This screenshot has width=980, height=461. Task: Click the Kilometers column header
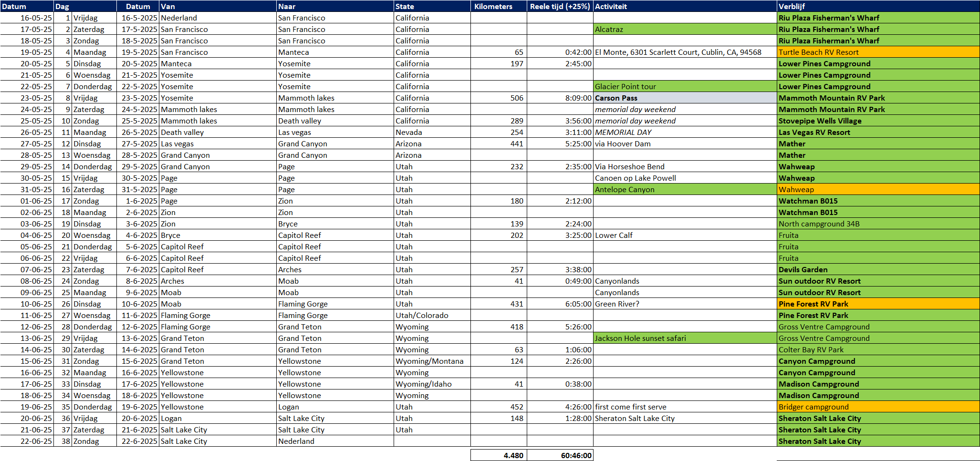[x=499, y=6]
